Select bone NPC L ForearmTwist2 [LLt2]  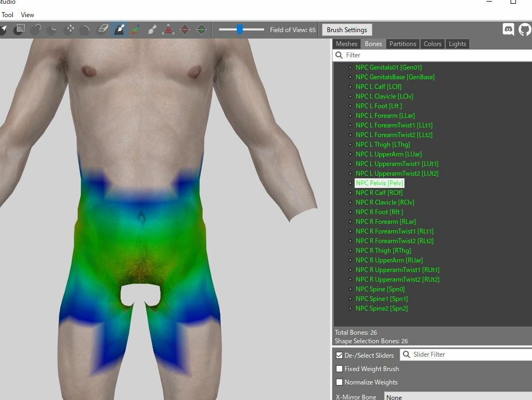pos(394,135)
